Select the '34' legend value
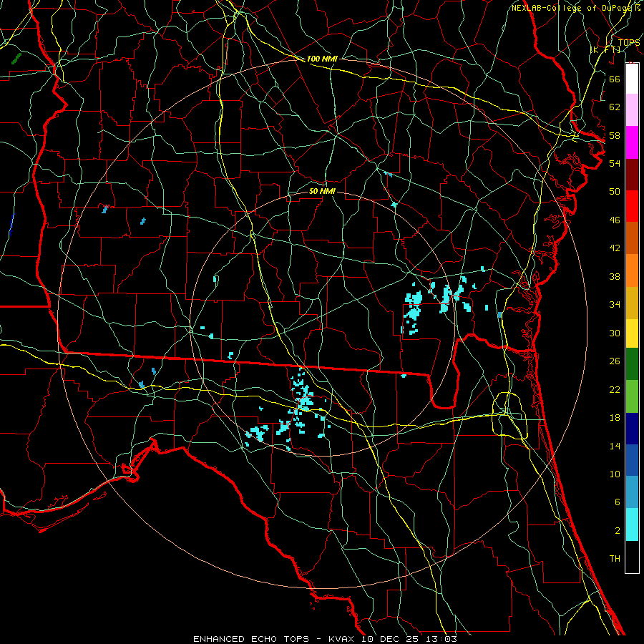The height and width of the screenshot is (644, 644). coord(615,304)
